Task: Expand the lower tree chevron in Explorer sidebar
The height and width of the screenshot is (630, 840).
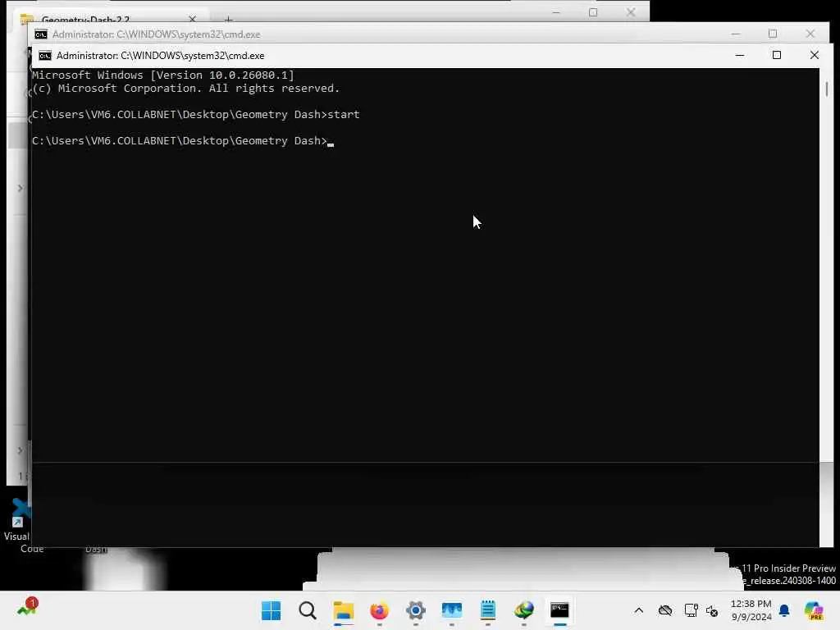Action: coord(20,450)
